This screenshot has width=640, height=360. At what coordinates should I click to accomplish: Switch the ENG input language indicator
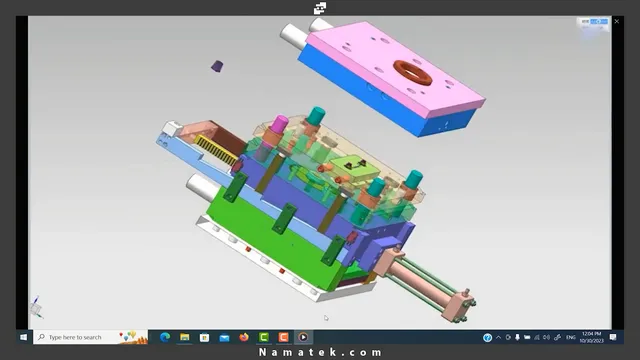coord(571,337)
